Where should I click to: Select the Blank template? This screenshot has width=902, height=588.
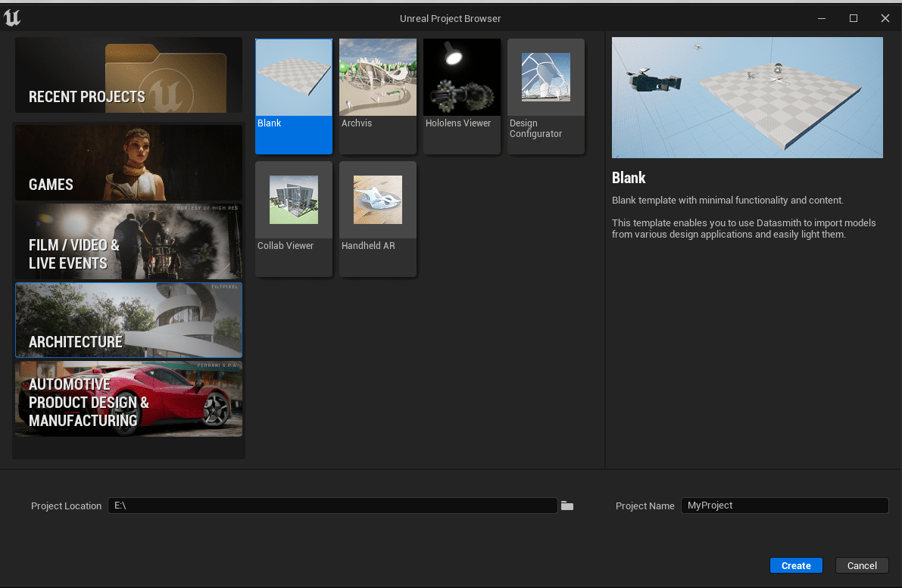[x=294, y=96]
